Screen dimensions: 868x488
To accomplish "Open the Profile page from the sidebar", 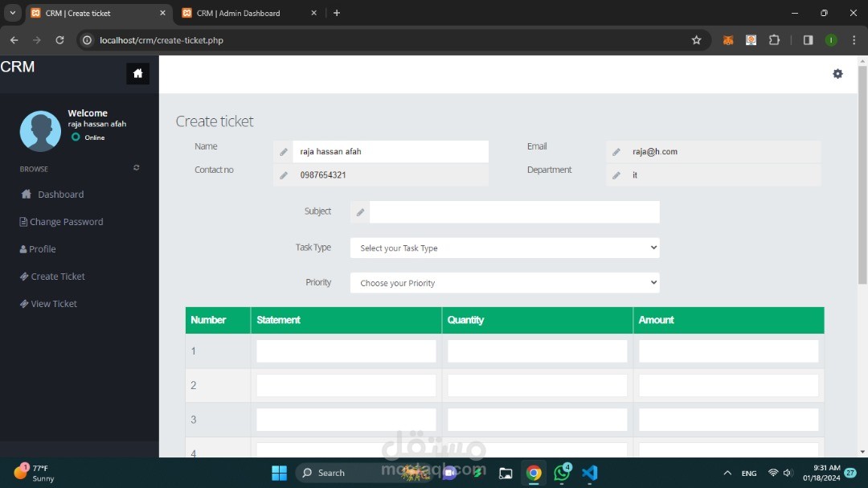I will (x=38, y=248).
